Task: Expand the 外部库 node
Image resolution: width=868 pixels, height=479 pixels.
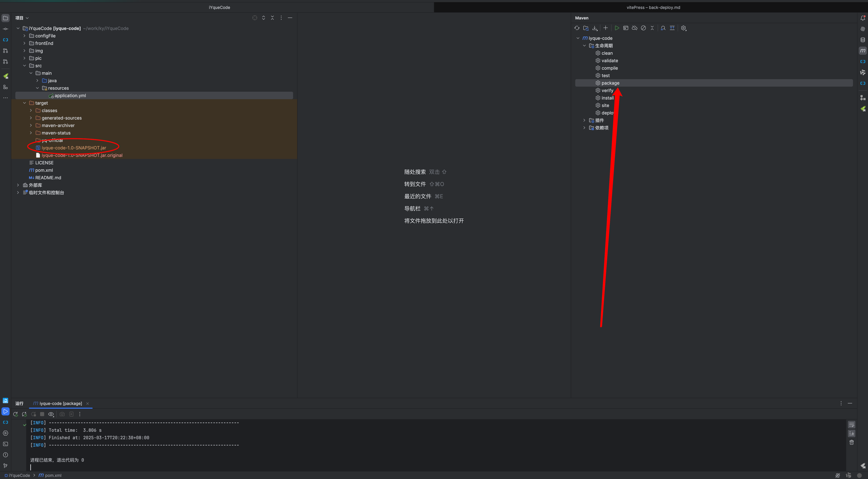Action: click(x=18, y=185)
